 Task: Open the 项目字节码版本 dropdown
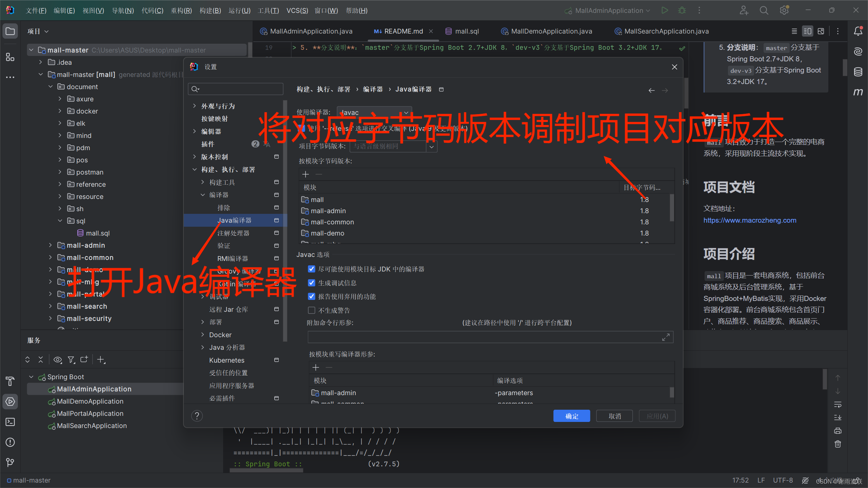click(432, 146)
